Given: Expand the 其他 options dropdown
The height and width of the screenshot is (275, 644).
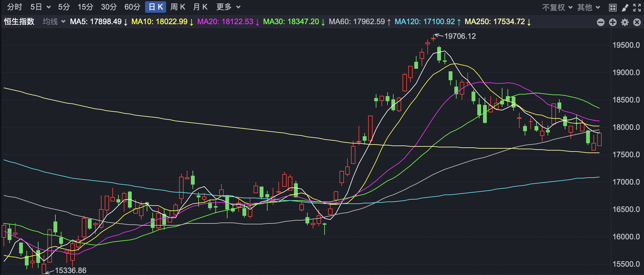Looking at the screenshot, I should click(588, 7).
